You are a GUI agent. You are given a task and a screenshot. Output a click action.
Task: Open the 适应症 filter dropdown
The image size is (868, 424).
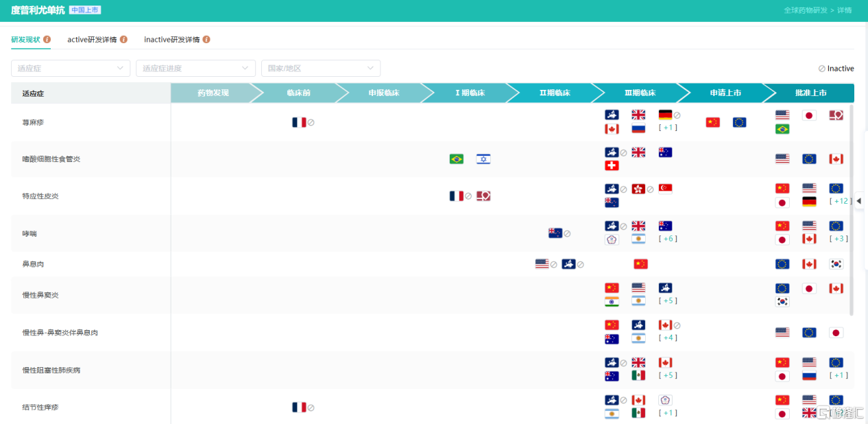pyautogui.click(x=71, y=69)
